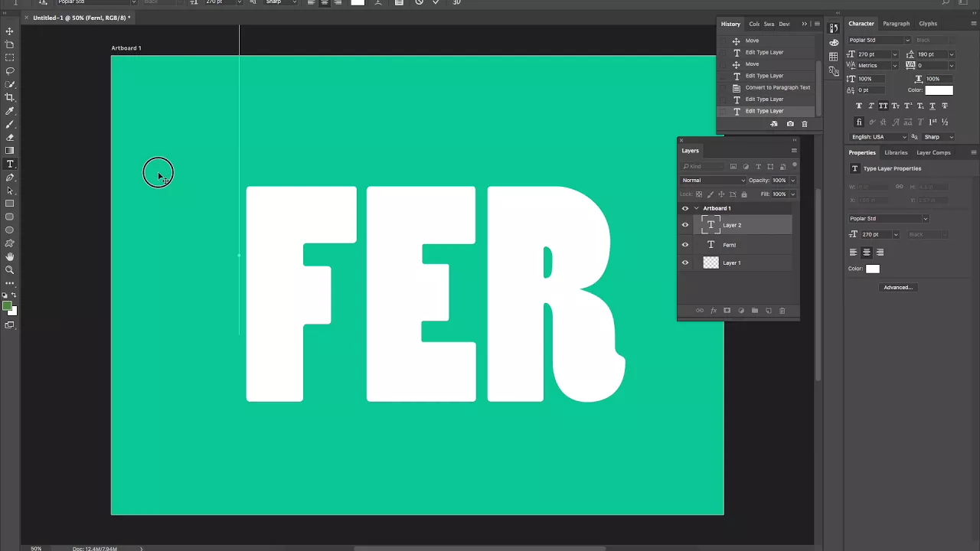This screenshot has height=551, width=980.
Task: Select the Move tool
Action: click(x=10, y=31)
